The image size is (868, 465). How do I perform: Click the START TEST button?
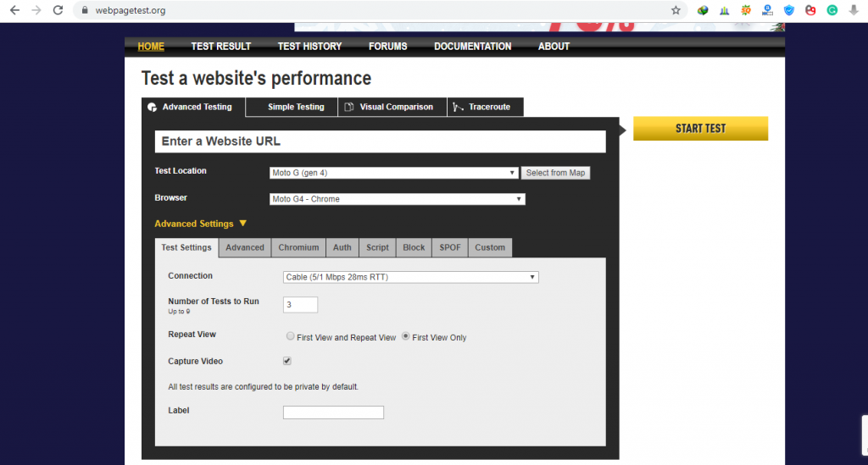(x=700, y=128)
